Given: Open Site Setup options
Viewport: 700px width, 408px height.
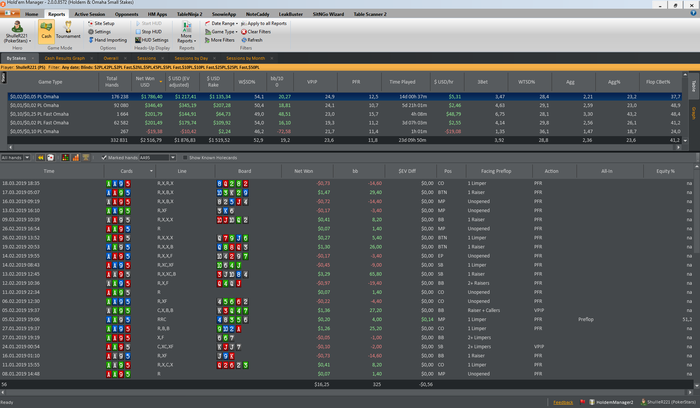Looking at the screenshot, I should click(x=101, y=23).
